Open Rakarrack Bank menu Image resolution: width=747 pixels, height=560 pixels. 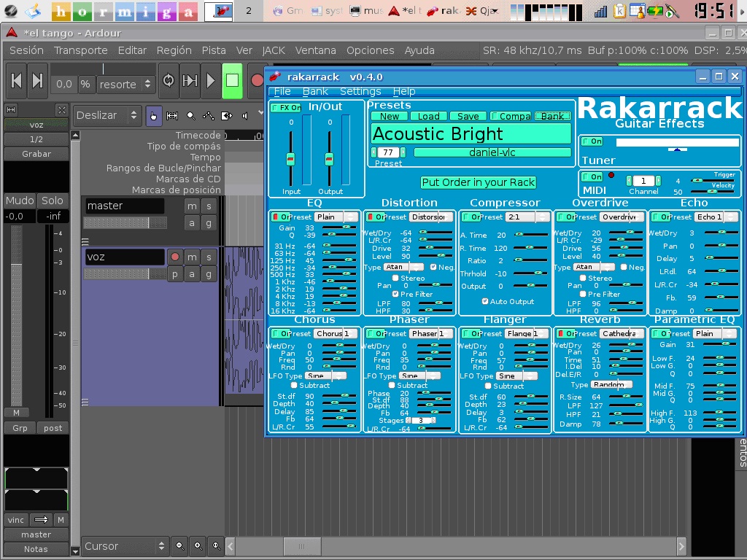coord(315,91)
